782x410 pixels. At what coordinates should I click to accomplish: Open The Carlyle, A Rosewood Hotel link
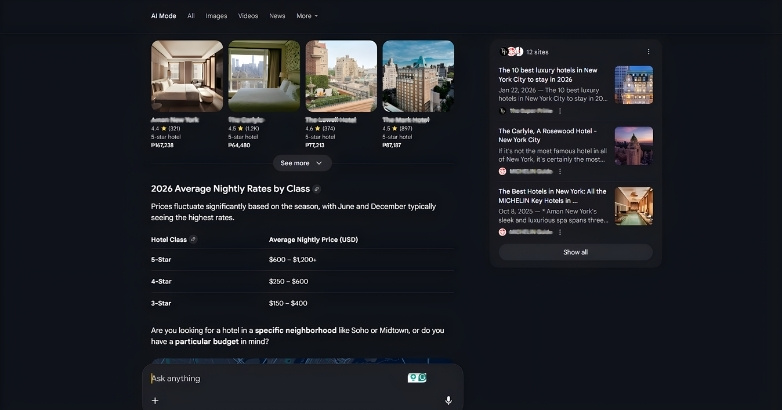[x=547, y=135]
